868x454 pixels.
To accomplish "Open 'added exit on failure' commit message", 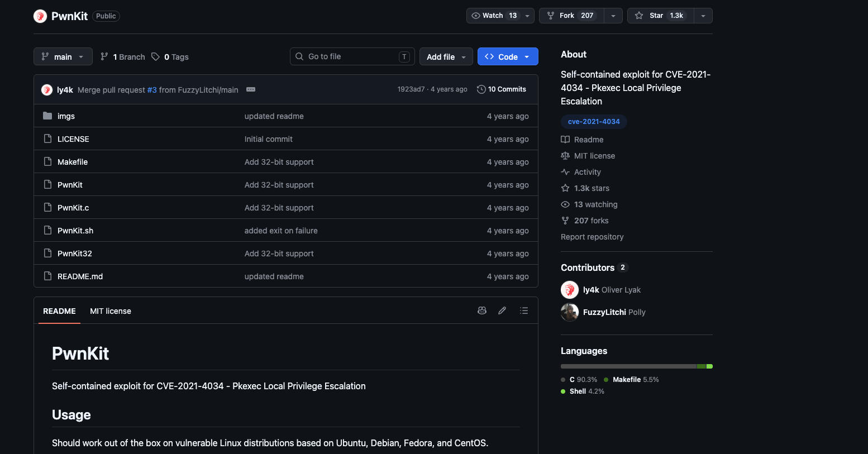I will 281,231.
